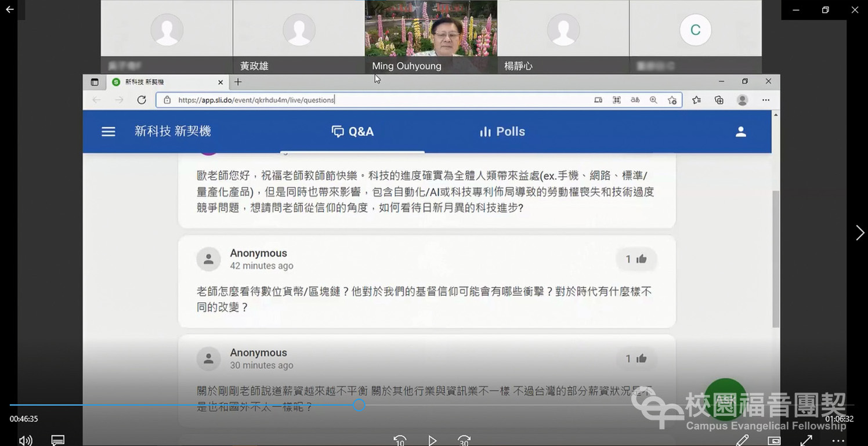Open the Slido hamburger menu
Screen dimensions: 868x446
108,132
